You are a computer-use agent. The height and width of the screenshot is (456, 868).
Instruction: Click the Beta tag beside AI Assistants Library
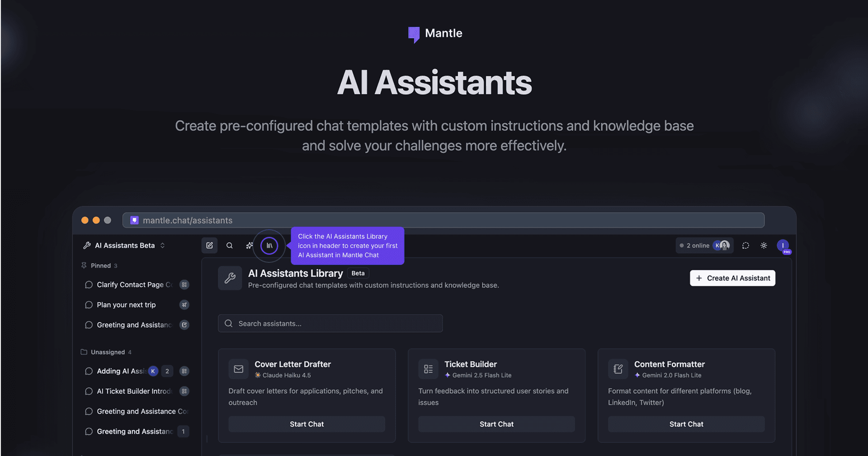tap(358, 273)
